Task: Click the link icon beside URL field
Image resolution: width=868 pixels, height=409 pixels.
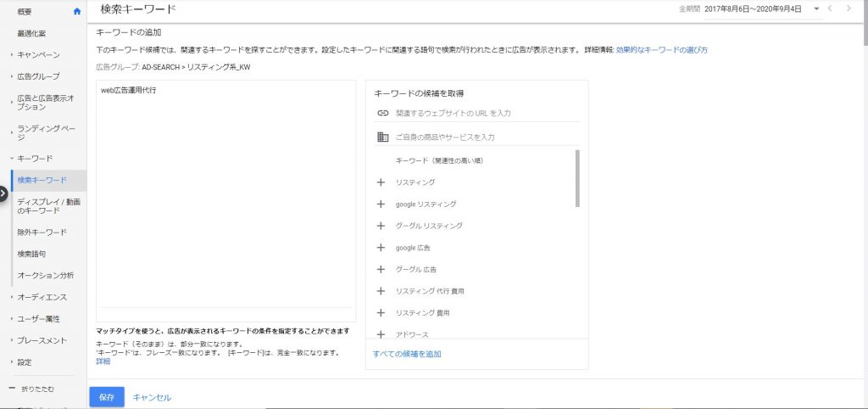Action: point(382,113)
